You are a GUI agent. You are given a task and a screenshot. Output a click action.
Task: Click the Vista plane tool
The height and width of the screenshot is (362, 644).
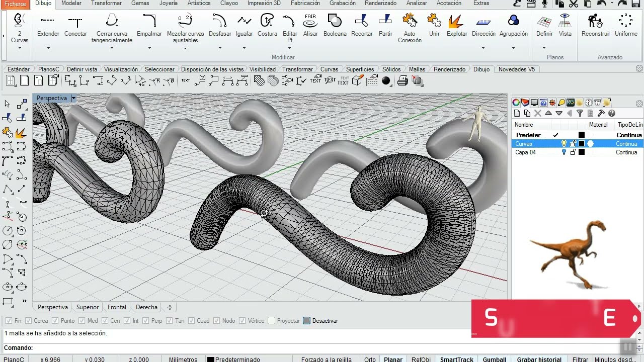point(565,25)
